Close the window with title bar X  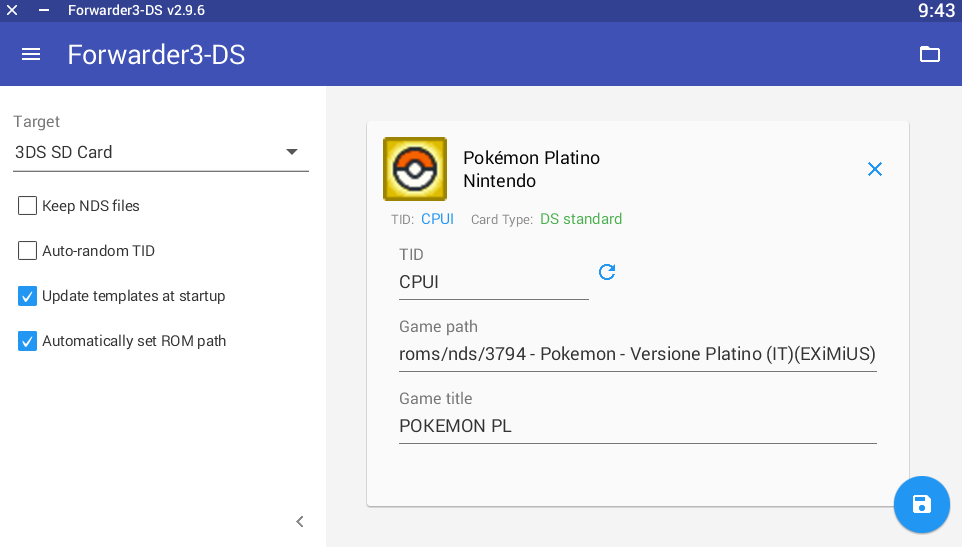[12, 10]
